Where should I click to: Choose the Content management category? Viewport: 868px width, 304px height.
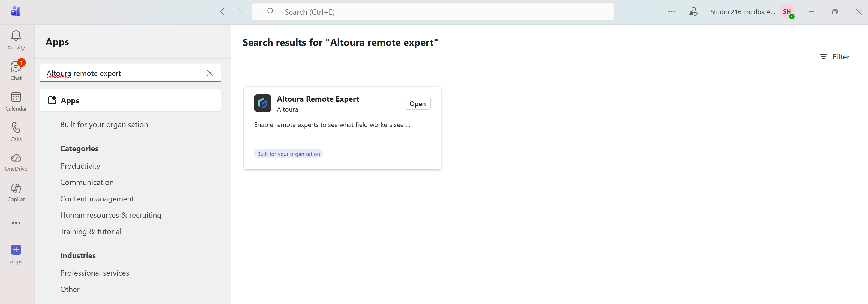[x=97, y=199]
